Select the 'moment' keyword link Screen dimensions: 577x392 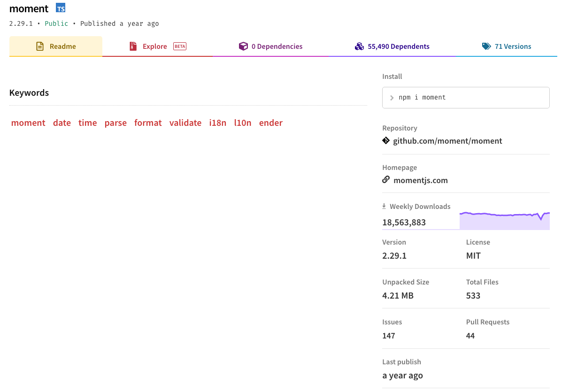pos(28,123)
